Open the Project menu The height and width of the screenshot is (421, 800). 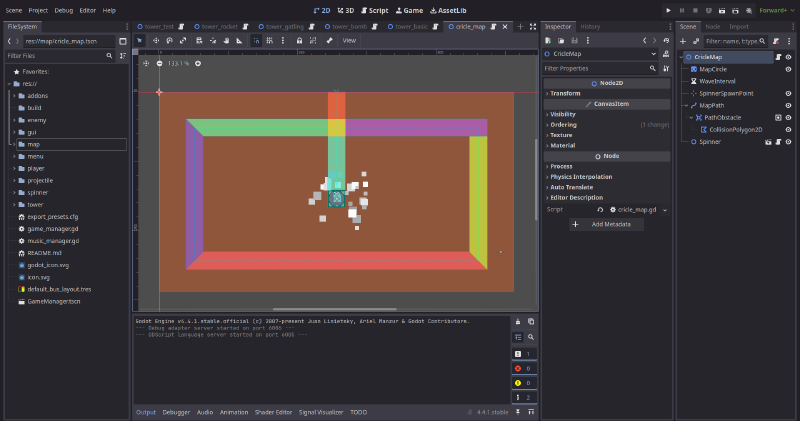click(x=38, y=9)
